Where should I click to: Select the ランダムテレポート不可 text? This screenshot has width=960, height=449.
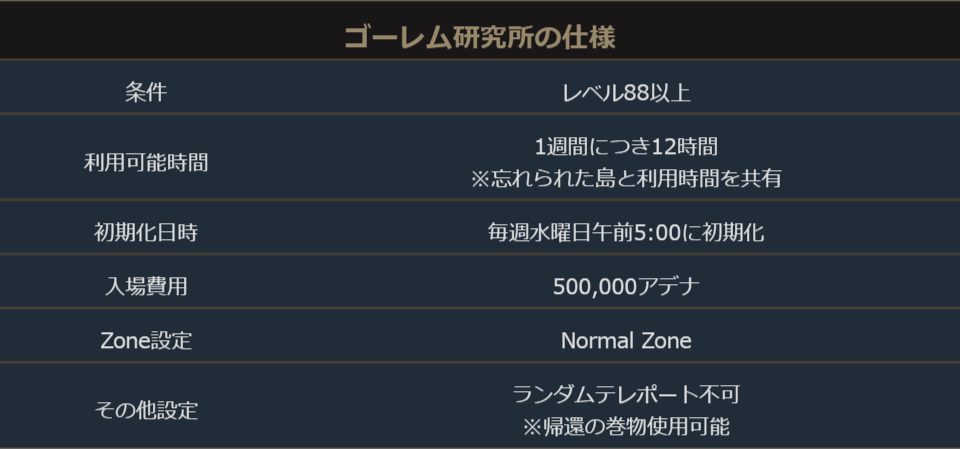pos(626,394)
